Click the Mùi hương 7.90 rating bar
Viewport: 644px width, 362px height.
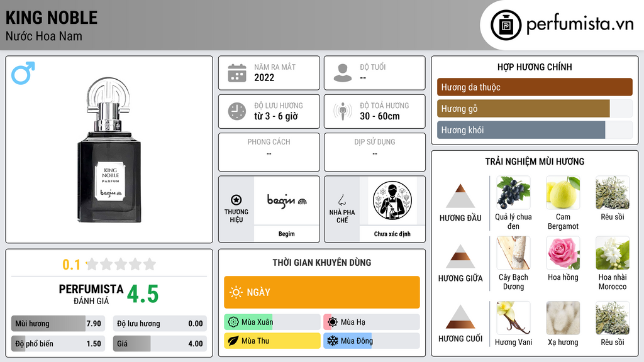point(58,324)
